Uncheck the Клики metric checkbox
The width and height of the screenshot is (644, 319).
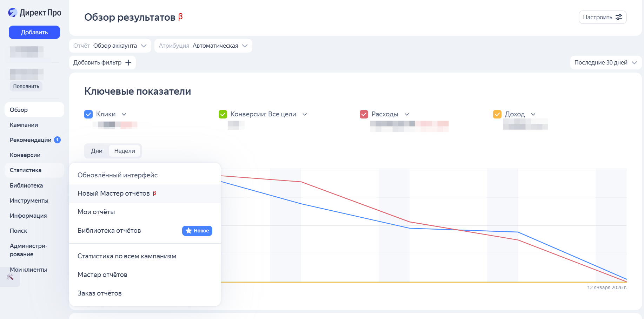88,114
